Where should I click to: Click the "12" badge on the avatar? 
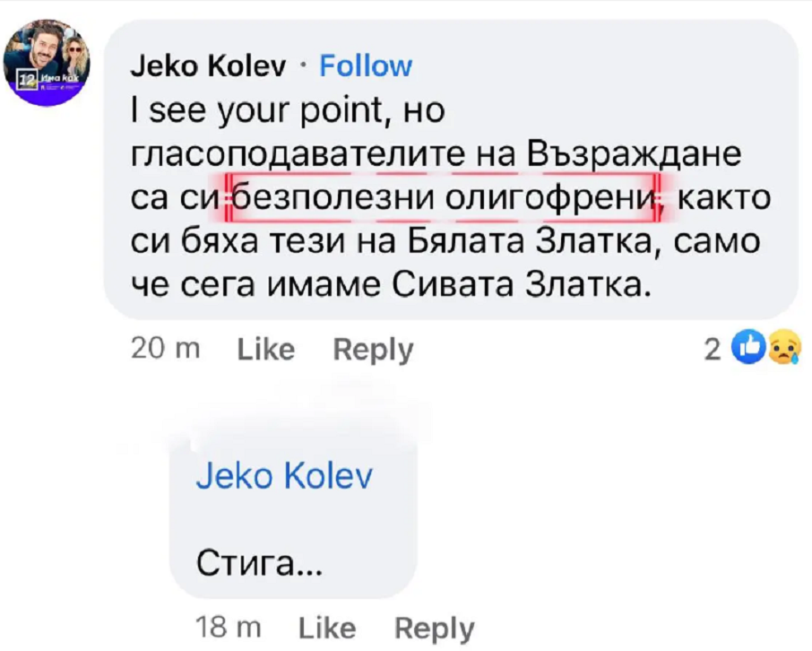(27, 83)
